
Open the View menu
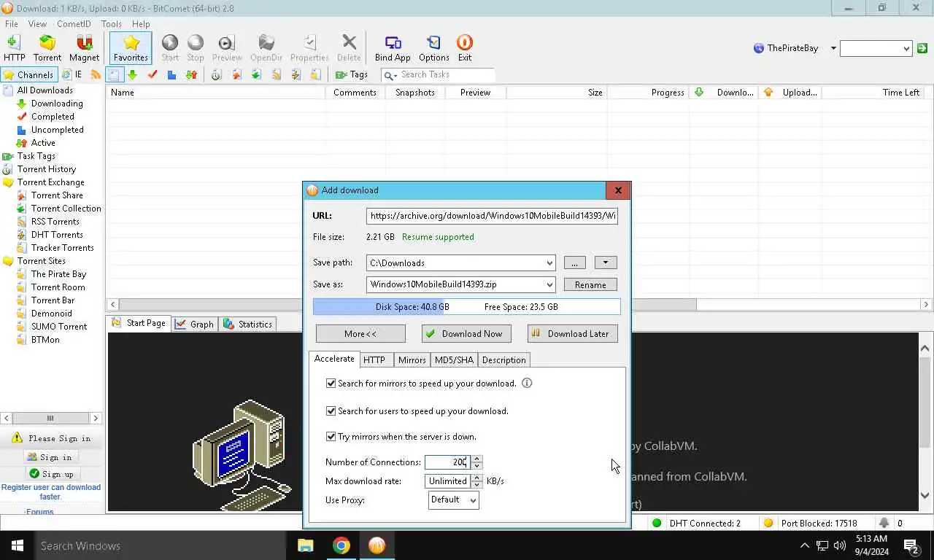37,24
